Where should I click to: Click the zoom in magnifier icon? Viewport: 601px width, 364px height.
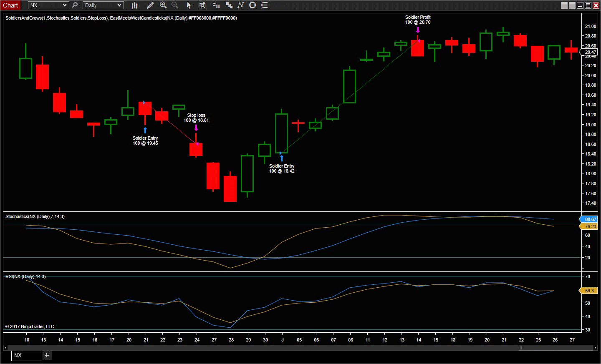click(163, 5)
